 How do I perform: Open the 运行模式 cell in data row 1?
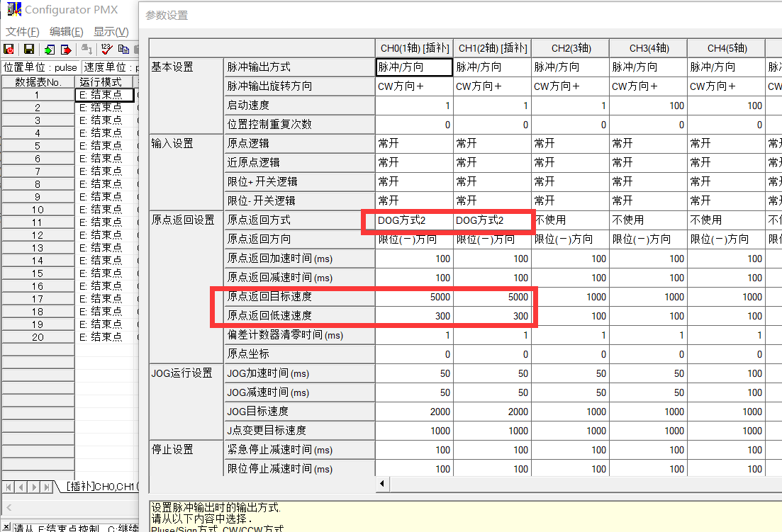[x=104, y=95]
